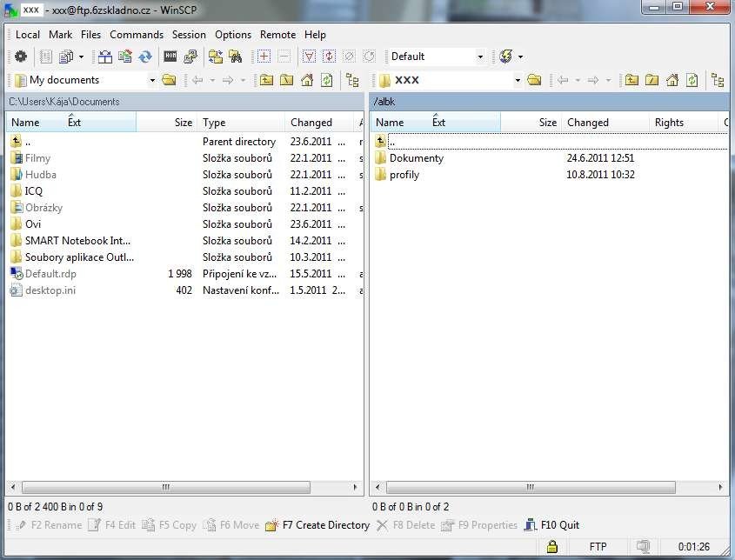Viewport: 735px width, 560px height.
Task: Toggle remote directory tree icon
Action: [718, 80]
